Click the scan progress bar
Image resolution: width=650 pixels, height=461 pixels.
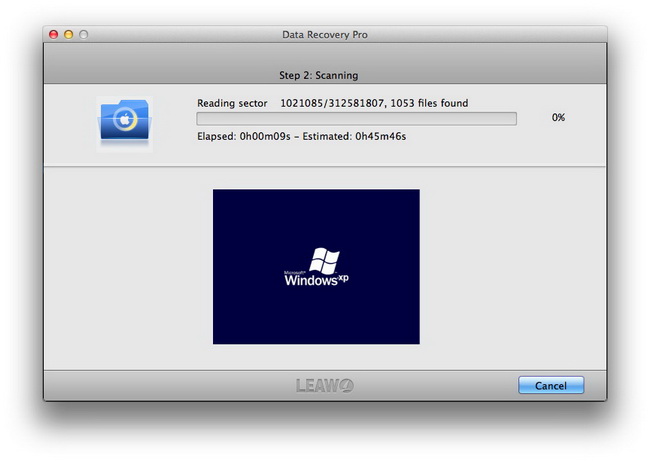(x=357, y=119)
